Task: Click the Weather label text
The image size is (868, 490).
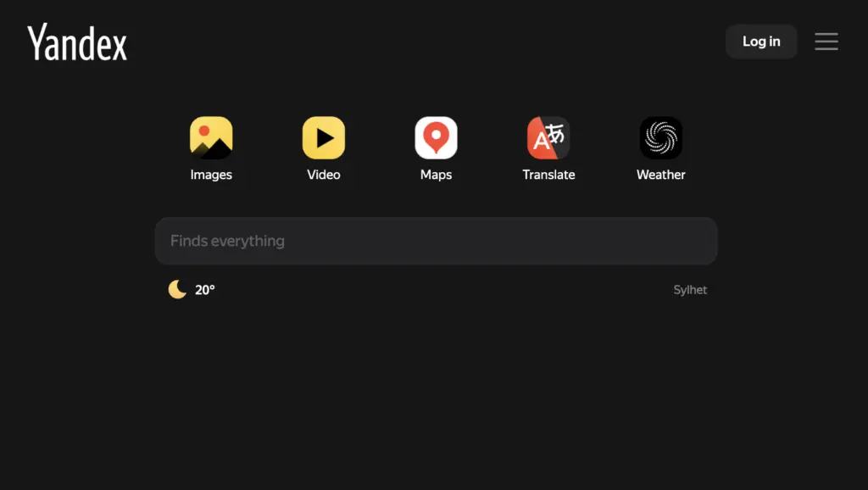Action: [x=661, y=175]
